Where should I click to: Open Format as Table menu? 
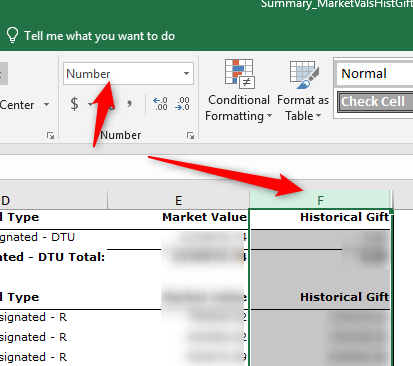coord(303,91)
